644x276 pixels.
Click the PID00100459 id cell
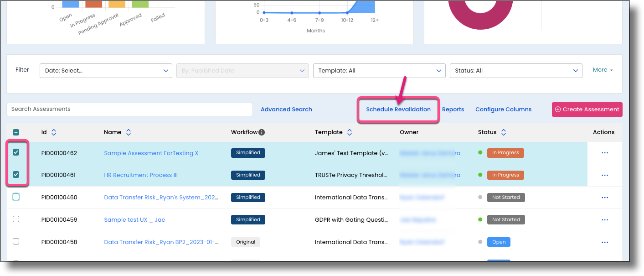click(59, 220)
